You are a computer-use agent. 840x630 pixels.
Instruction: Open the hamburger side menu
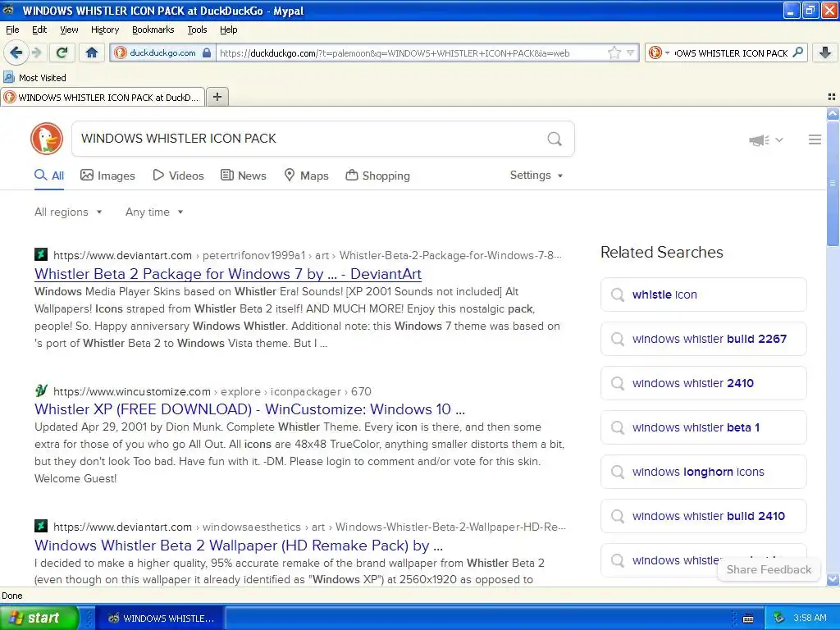(815, 139)
